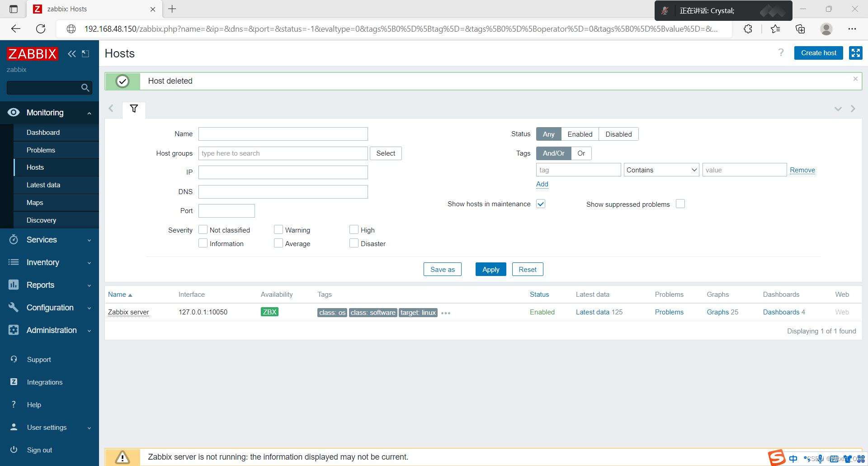Click the Inventory list icon
Screen dimensions: 868x466
point(14,262)
